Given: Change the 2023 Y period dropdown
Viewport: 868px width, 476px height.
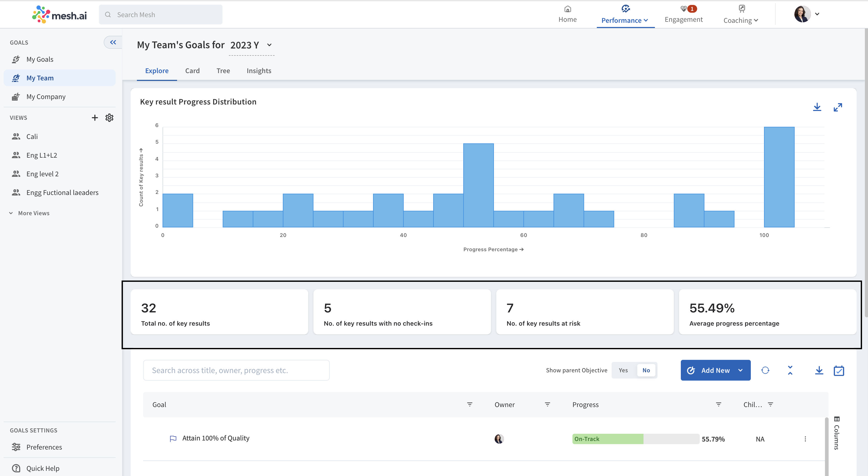Looking at the screenshot, I should tap(251, 45).
